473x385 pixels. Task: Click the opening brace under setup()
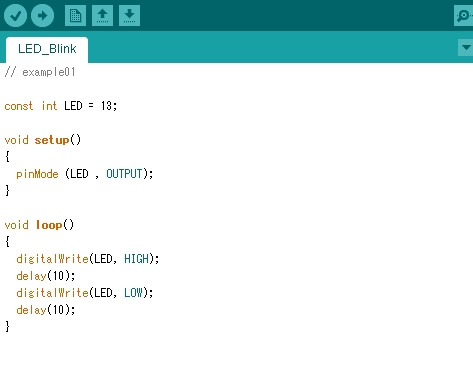tap(7, 157)
